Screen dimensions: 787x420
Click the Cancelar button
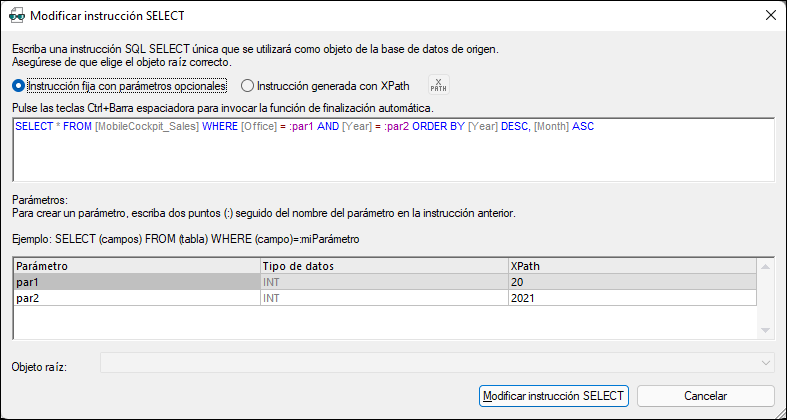705,396
